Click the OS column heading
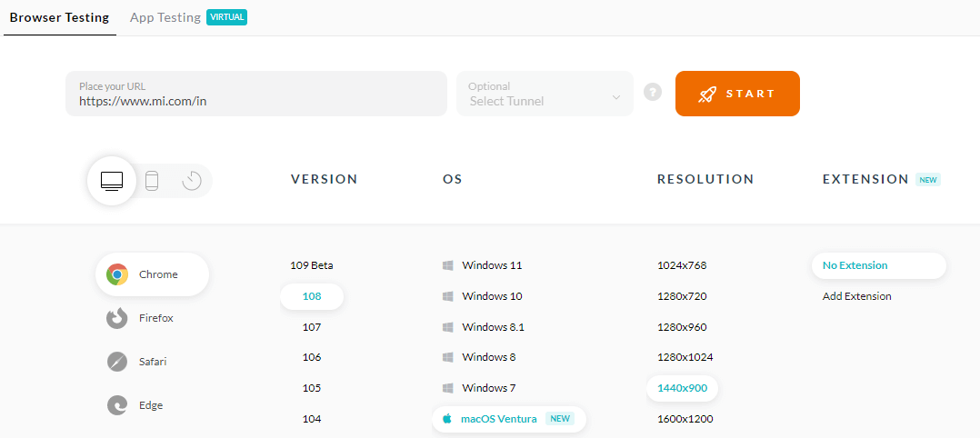This screenshot has width=980, height=438. tap(453, 179)
